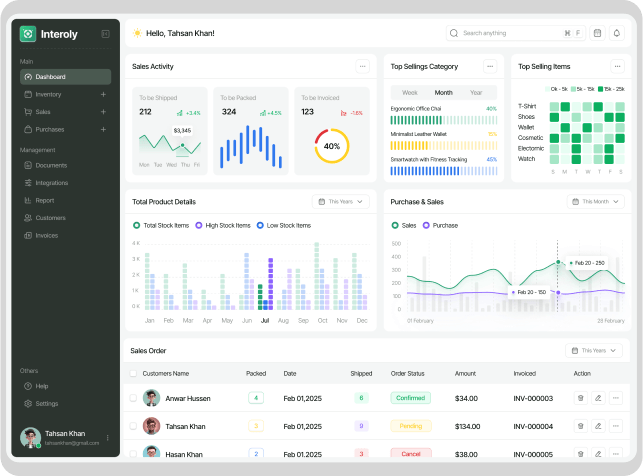Click the calendar icon in the header
This screenshot has width=643, height=476.
[x=598, y=33]
